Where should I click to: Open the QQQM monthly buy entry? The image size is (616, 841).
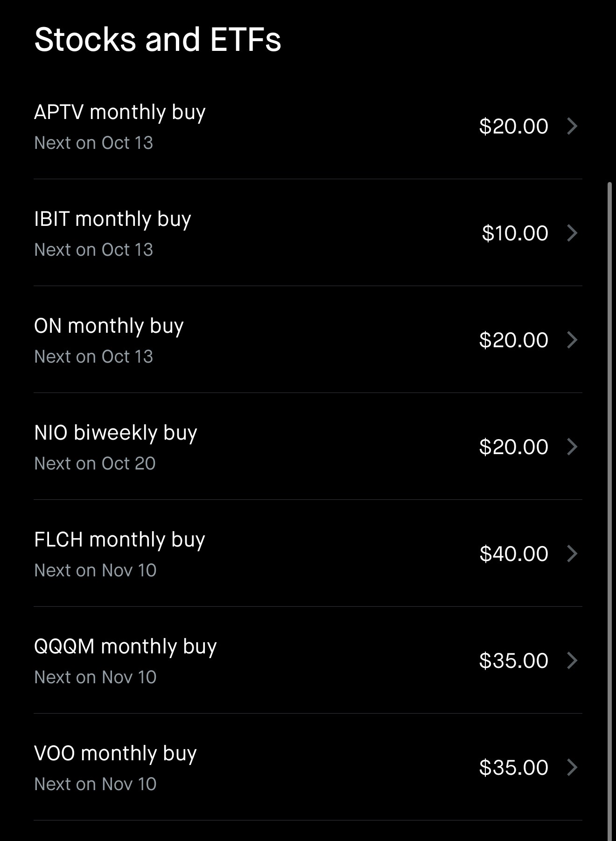(x=126, y=647)
